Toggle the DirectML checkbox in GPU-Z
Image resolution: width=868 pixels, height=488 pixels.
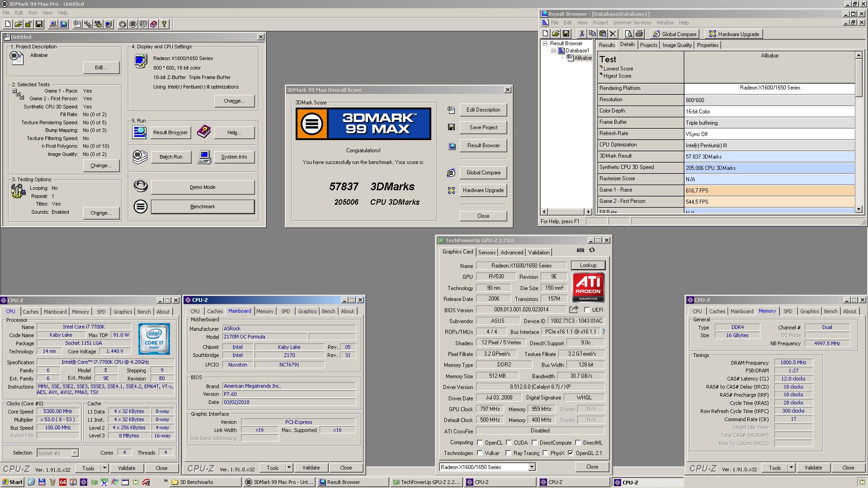(x=578, y=443)
